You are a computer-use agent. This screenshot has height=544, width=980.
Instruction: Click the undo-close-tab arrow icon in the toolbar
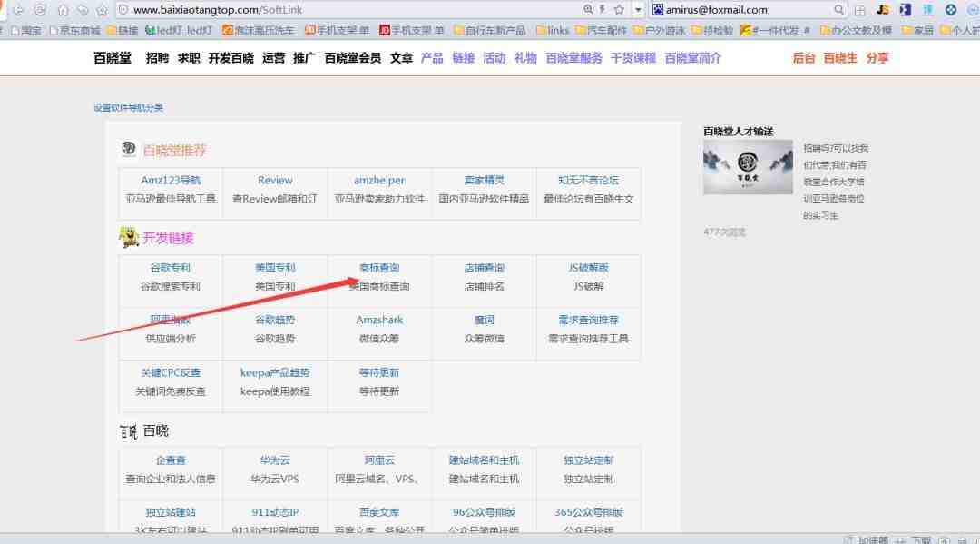[x=83, y=10]
